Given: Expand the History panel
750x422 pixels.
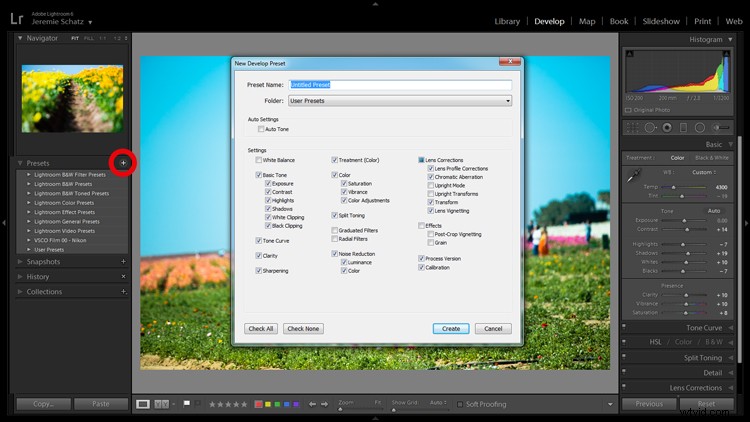Looking at the screenshot, I should [20, 277].
